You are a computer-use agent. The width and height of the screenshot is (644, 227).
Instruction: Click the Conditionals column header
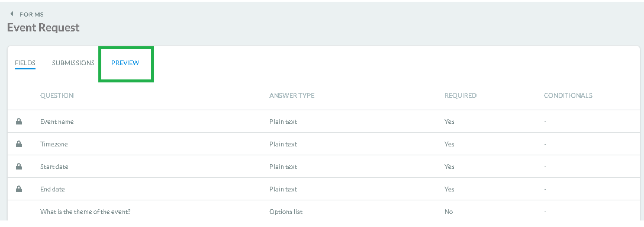568,95
